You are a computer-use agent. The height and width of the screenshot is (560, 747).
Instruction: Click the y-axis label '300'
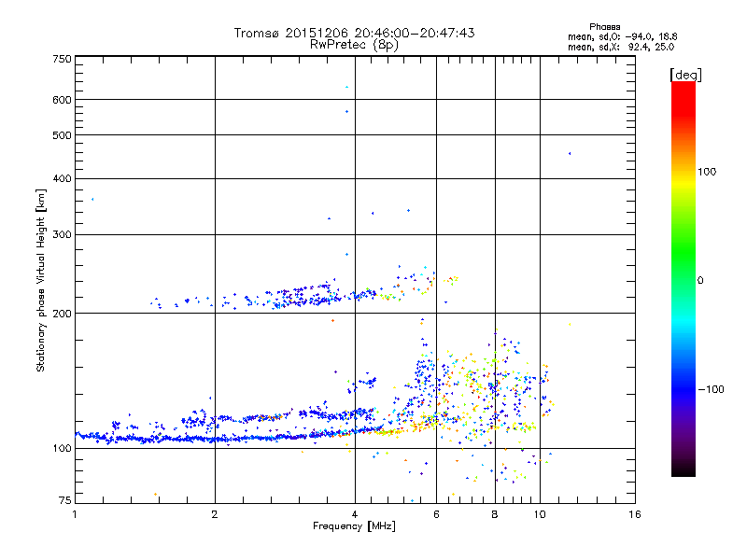pyautogui.click(x=63, y=234)
